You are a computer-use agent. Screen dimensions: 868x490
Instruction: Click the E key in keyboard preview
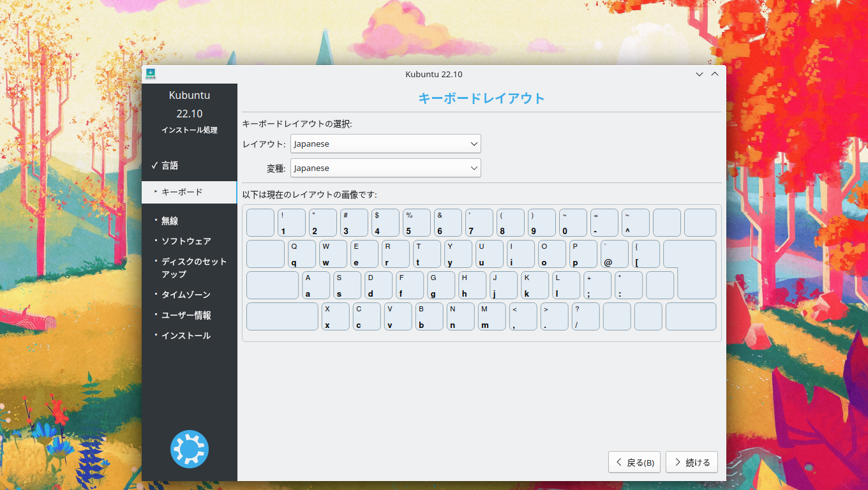[x=364, y=254]
